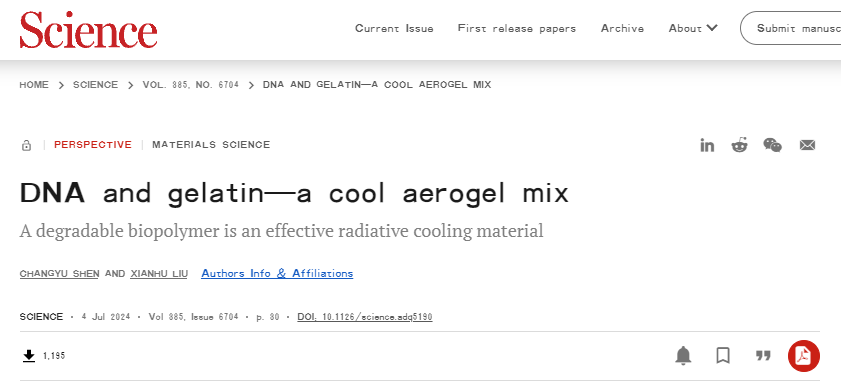Share article by email envelope icon

pyautogui.click(x=807, y=145)
